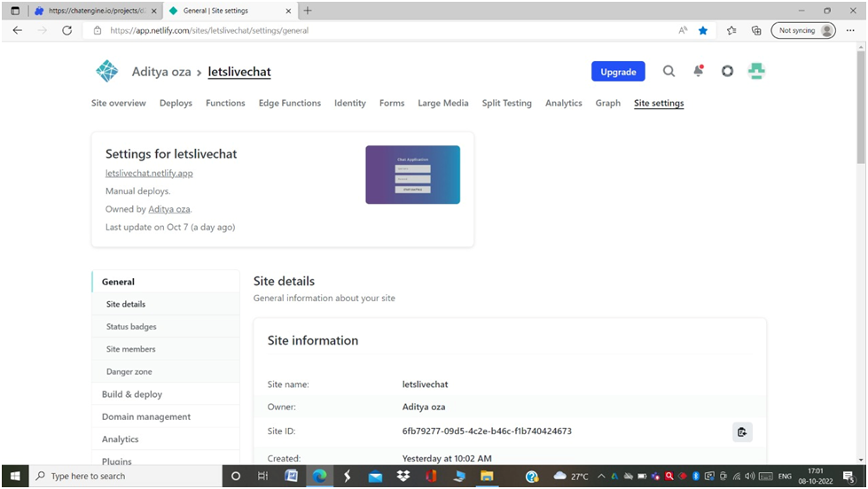
Task: Click the blue favorite star icon
Action: click(x=703, y=30)
